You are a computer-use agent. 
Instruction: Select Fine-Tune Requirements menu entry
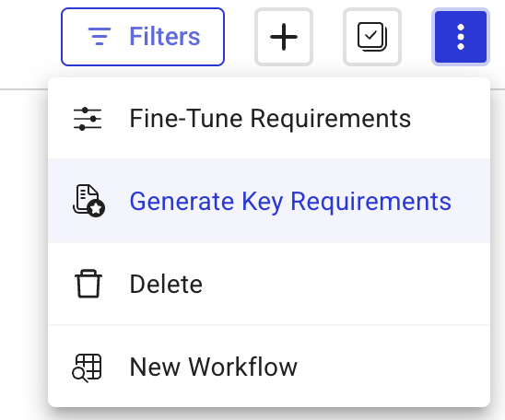coord(269,119)
